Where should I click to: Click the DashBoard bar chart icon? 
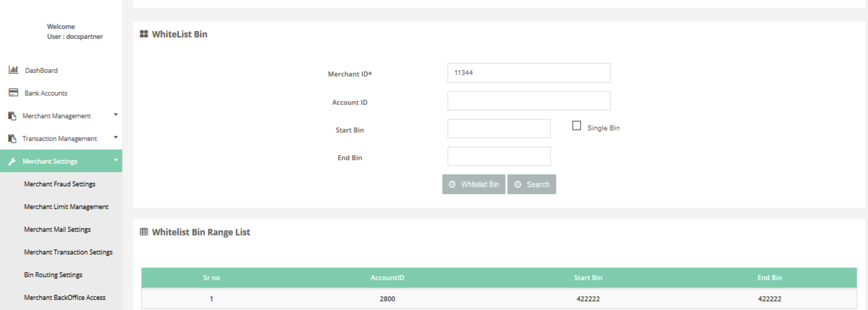[x=13, y=70]
